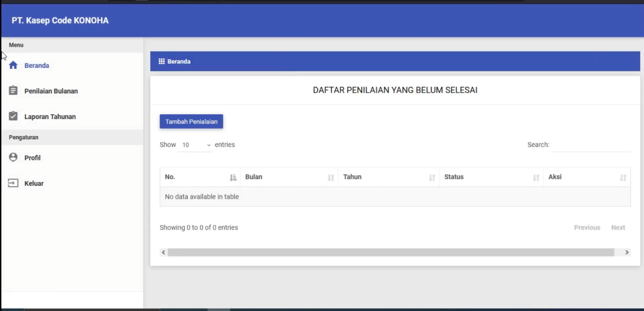Go to Profil settings

(72, 158)
